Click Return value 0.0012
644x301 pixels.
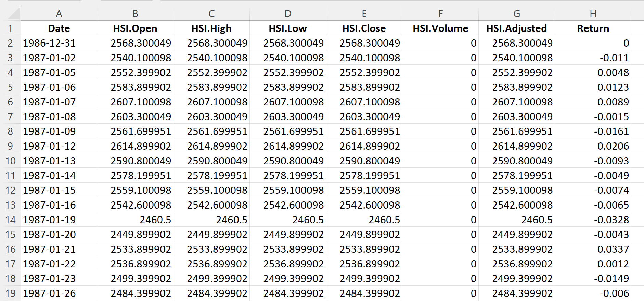click(x=593, y=264)
